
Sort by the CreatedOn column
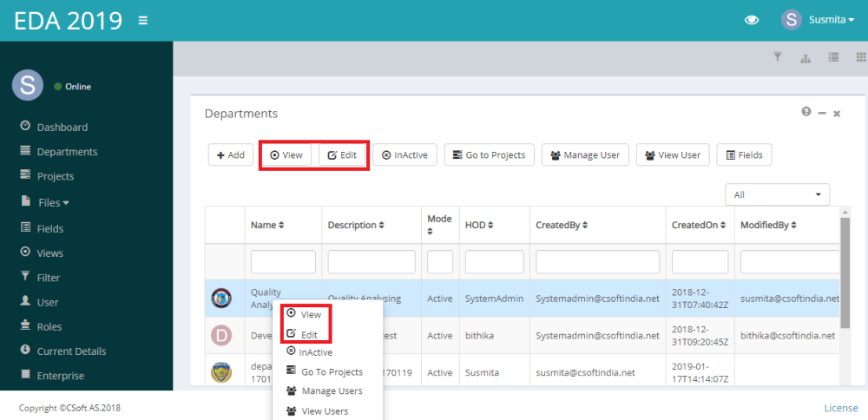point(699,226)
